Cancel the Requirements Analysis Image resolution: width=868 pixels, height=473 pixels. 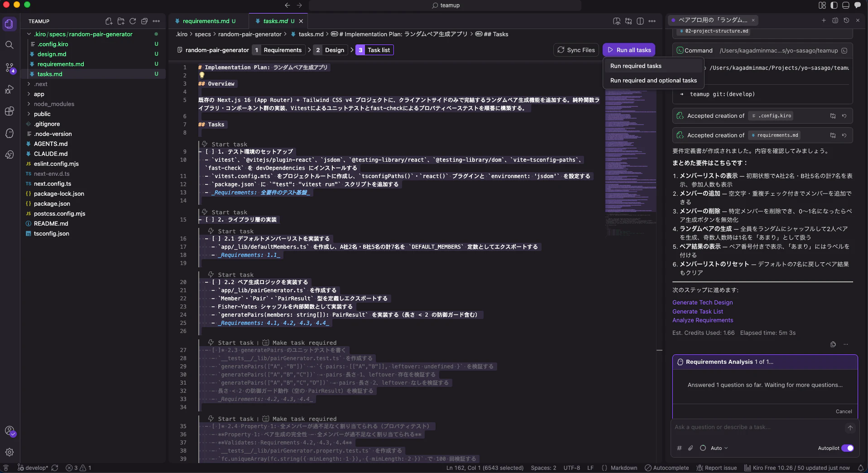pyautogui.click(x=844, y=411)
